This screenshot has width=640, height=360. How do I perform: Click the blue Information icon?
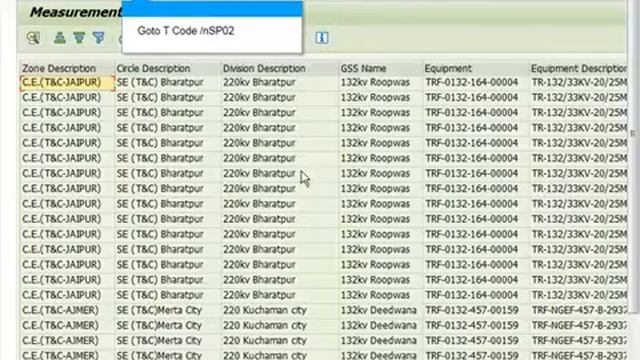[x=322, y=38]
